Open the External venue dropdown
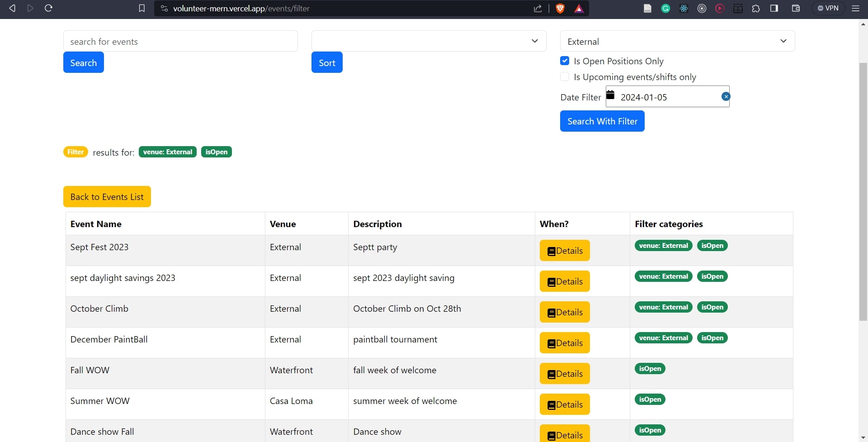The width and height of the screenshot is (868, 442). pos(677,41)
